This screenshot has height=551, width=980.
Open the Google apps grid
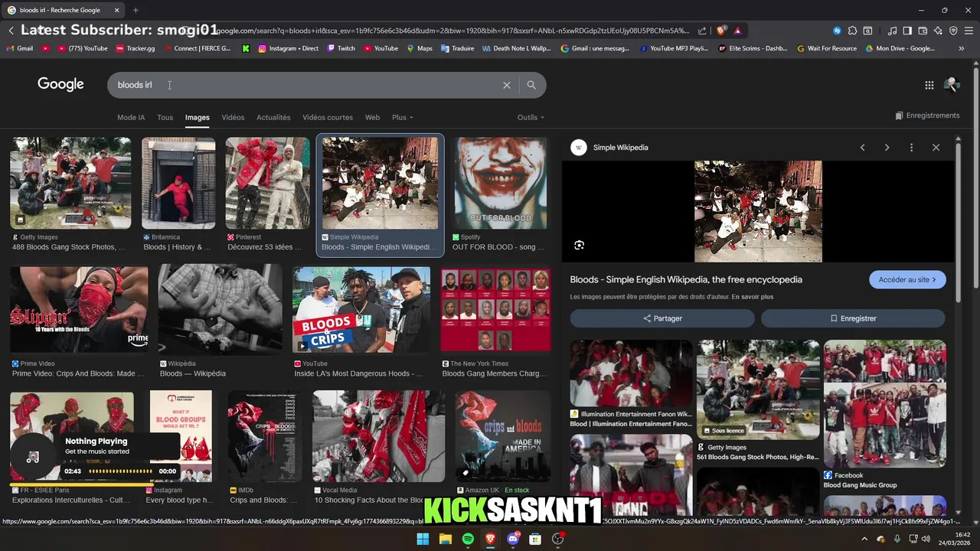929,85
